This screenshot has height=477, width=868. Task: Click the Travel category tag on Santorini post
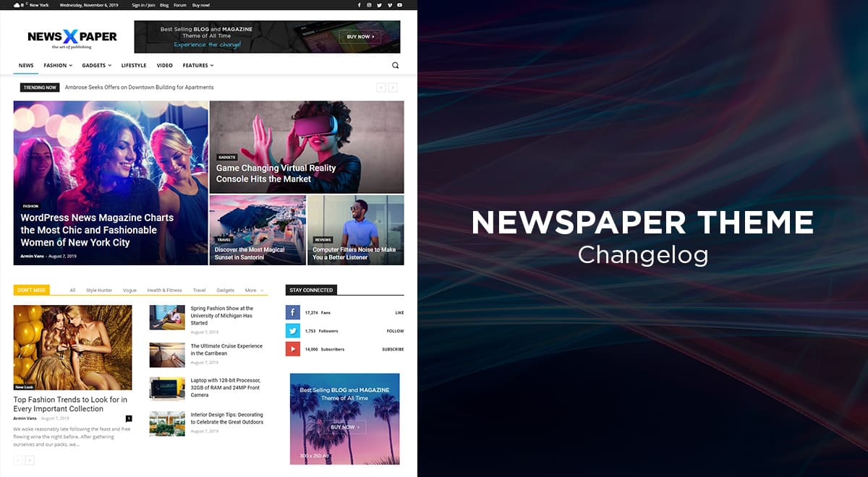[224, 239]
